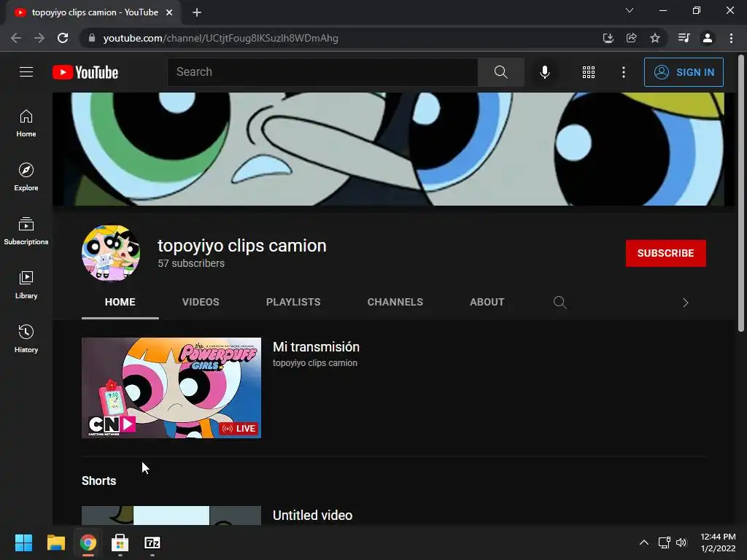The image size is (747, 560).
Task: Open Subscriptions in sidebar
Action: (26, 231)
